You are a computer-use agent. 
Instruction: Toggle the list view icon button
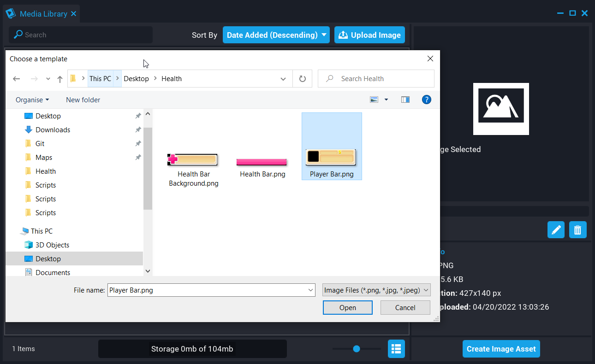coord(396,349)
